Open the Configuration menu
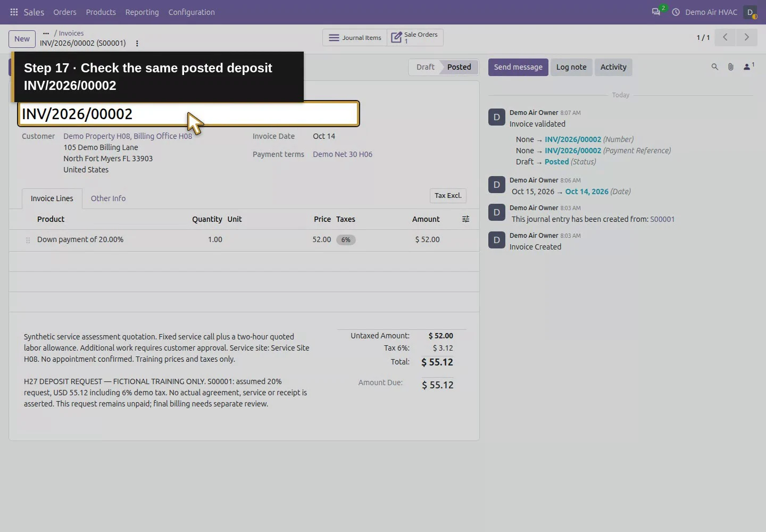 tap(191, 12)
